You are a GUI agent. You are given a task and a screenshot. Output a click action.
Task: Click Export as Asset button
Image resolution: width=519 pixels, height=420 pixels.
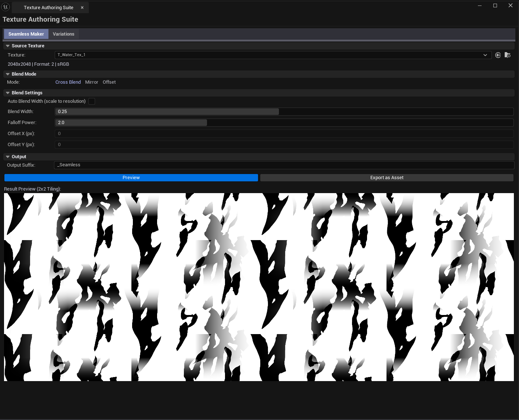pos(387,178)
